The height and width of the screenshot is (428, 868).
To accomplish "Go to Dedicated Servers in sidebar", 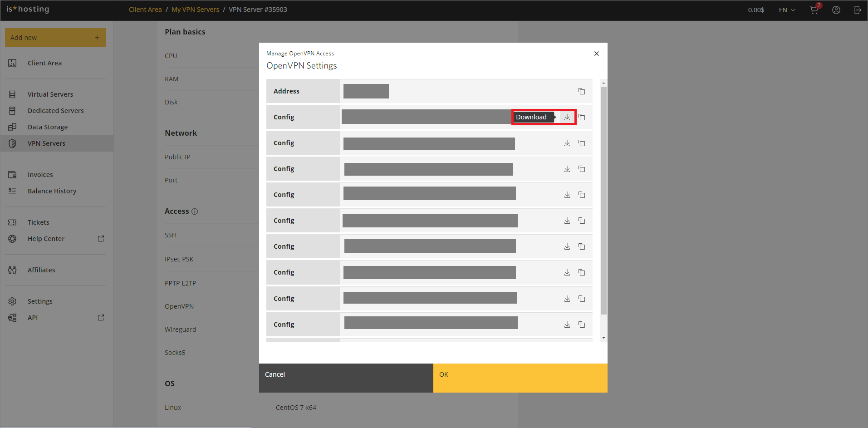I will (56, 111).
